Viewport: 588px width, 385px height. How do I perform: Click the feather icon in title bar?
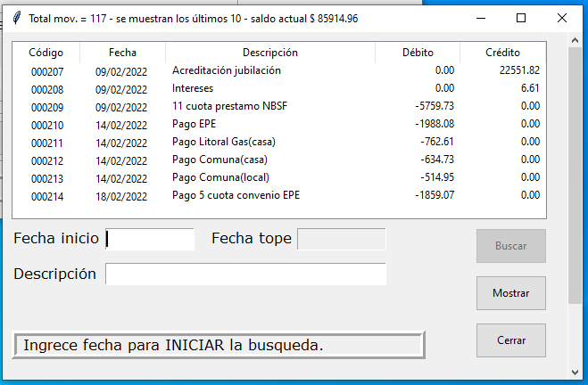pos(17,18)
